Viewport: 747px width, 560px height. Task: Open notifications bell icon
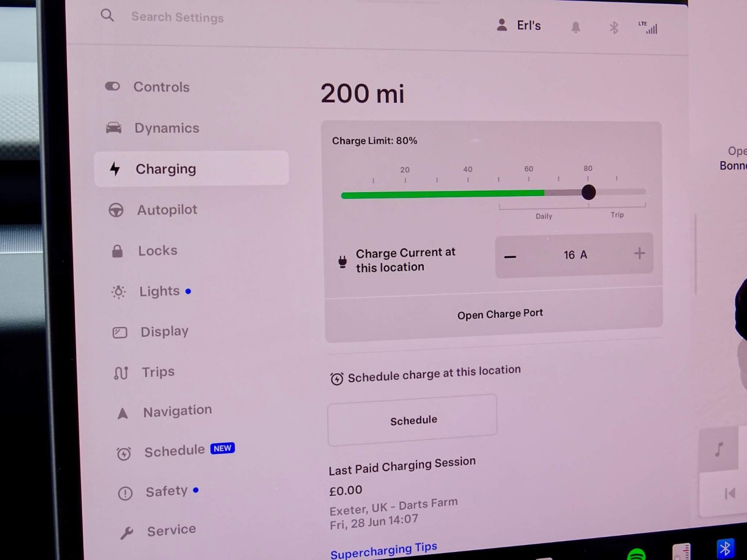(576, 27)
